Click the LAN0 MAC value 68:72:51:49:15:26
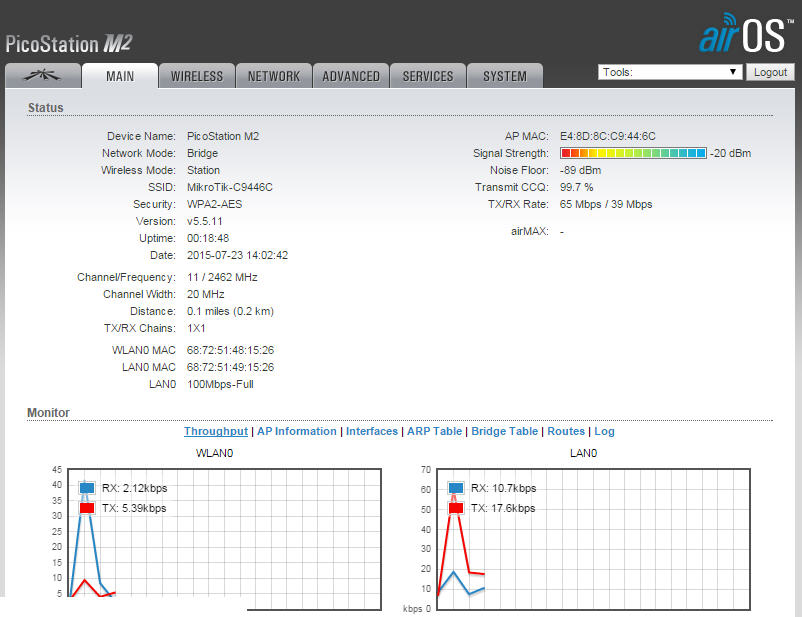This screenshot has height=617, width=802. coord(230,367)
